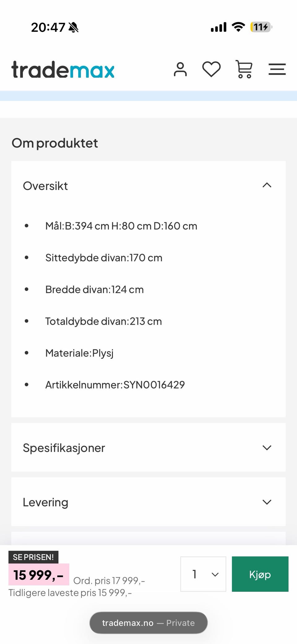Open the shopping cart icon
This screenshot has height=644, width=297.
pos(244,69)
